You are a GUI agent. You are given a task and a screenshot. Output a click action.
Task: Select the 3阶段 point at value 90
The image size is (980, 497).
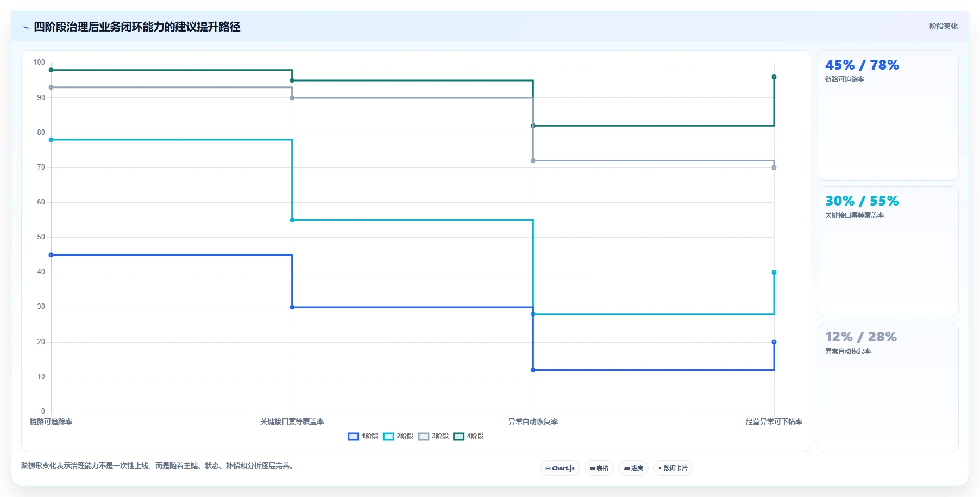(x=292, y=98)
